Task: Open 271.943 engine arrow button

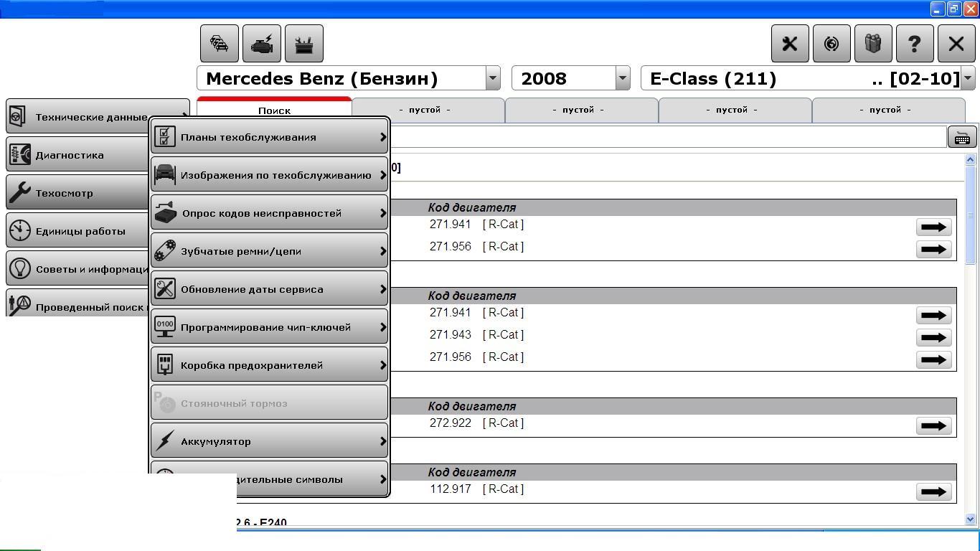Action: click(x=933, y=337)
